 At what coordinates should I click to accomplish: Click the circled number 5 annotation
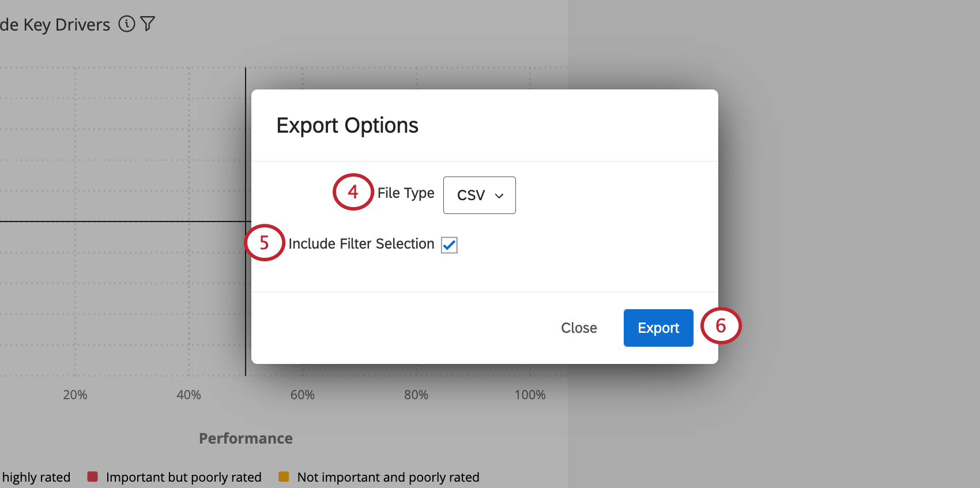point(265,243)
